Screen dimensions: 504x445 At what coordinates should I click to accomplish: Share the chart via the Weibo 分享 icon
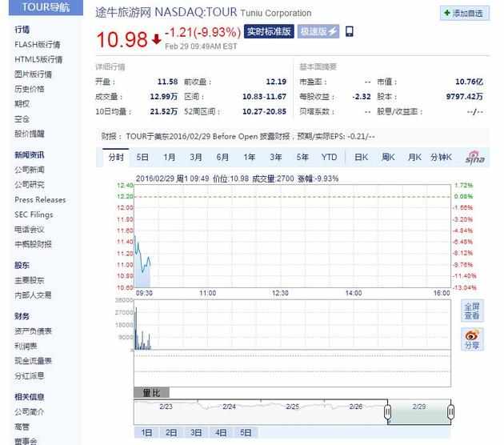(472, 339)
